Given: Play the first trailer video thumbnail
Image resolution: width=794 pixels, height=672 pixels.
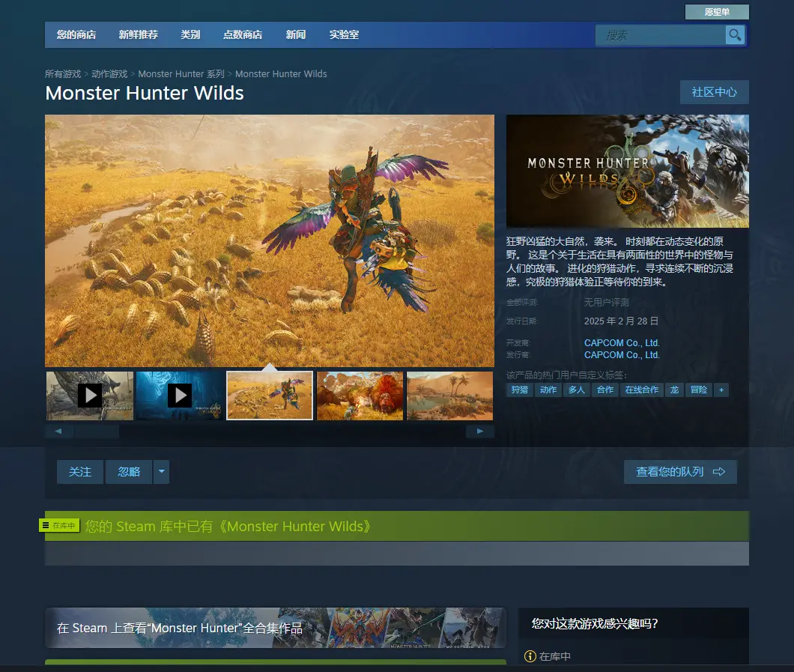Looking at the screenshot, I should pos(90,396).
